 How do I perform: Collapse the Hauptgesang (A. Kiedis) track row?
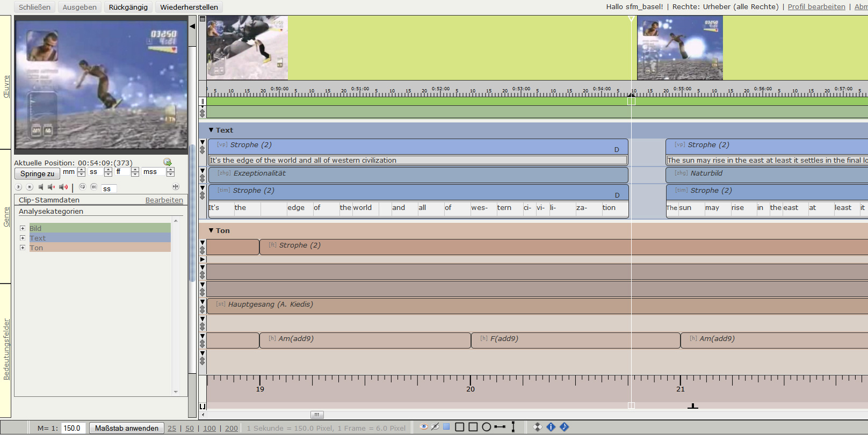pos(202,302)
